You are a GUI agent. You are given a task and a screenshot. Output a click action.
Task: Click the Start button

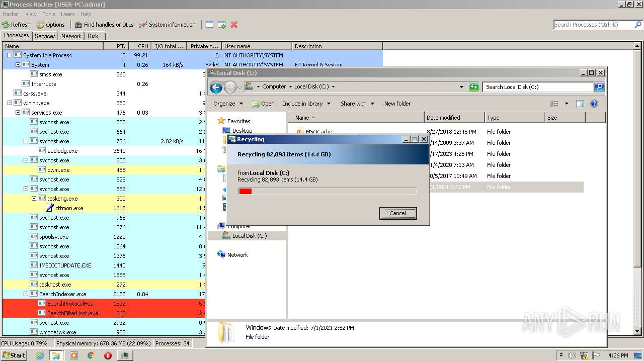coord(14,355)
